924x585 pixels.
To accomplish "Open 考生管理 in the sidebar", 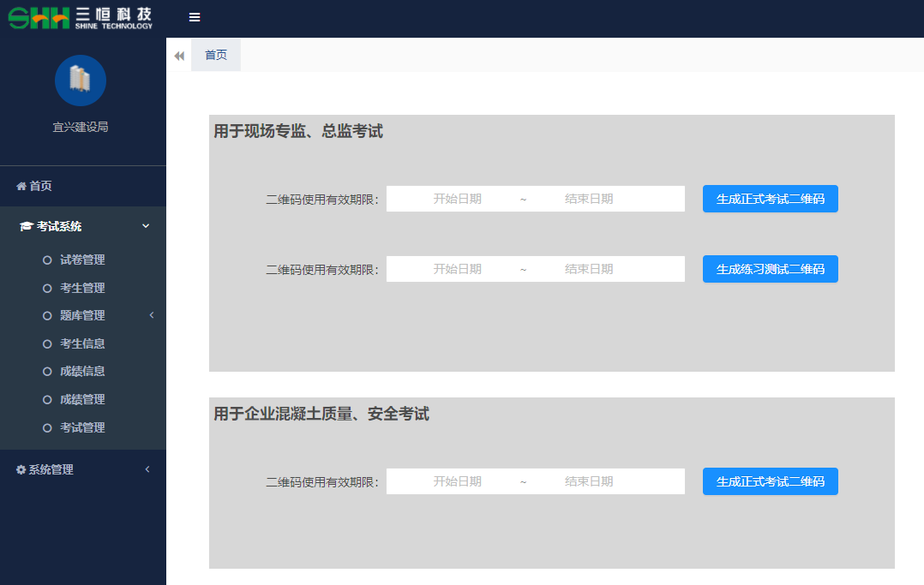I will (x=82, y=288).
